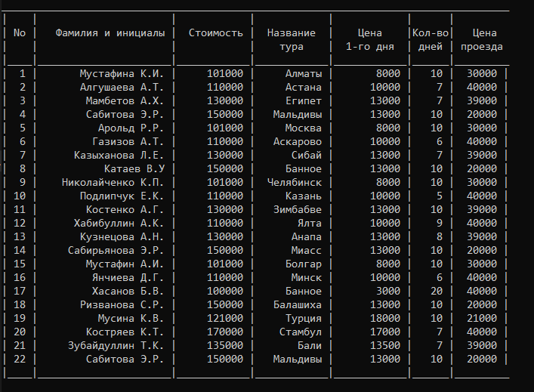Click the cost value 100000

pos(225,292)
